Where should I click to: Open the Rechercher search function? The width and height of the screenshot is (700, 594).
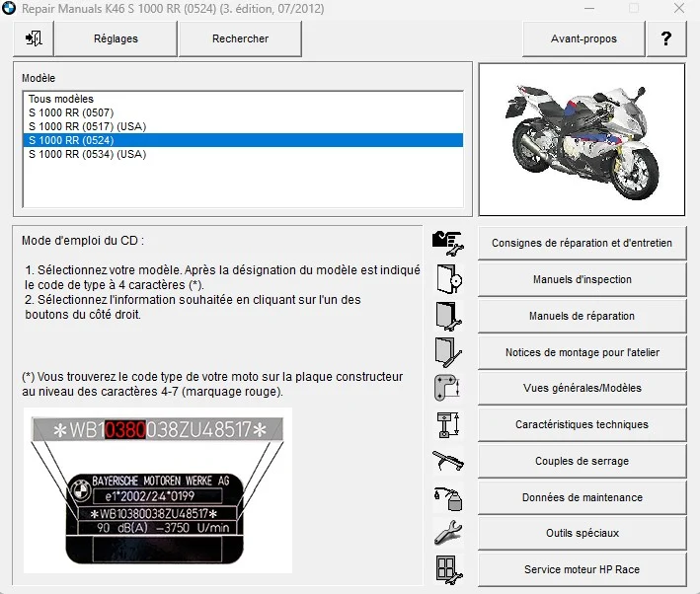coord(240,38)
